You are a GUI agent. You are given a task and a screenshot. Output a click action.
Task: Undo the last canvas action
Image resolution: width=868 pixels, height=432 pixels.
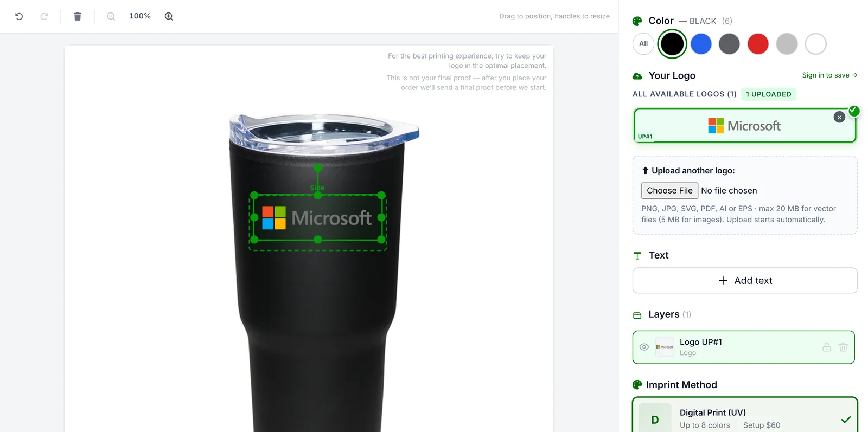pos(19,16)
